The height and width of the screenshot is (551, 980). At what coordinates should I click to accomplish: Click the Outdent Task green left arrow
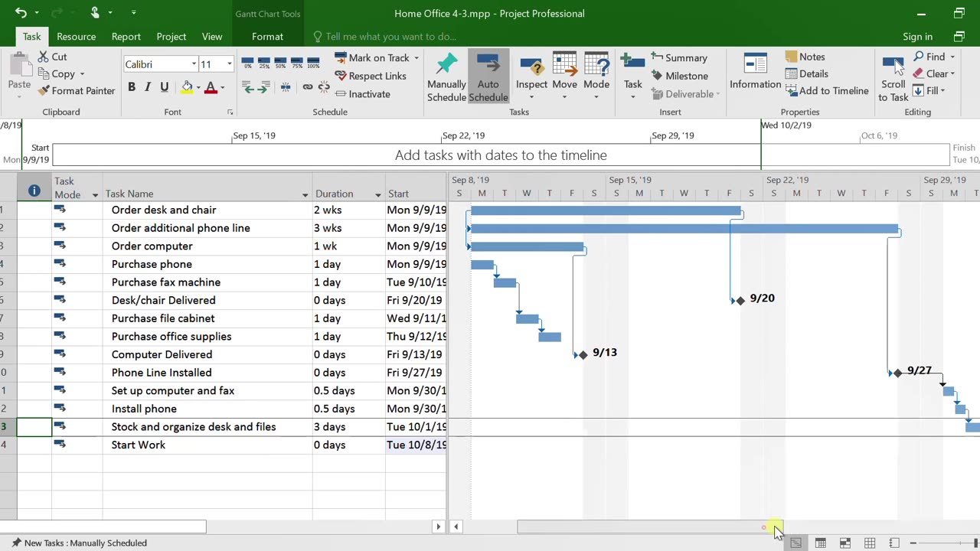click(247, 87)
